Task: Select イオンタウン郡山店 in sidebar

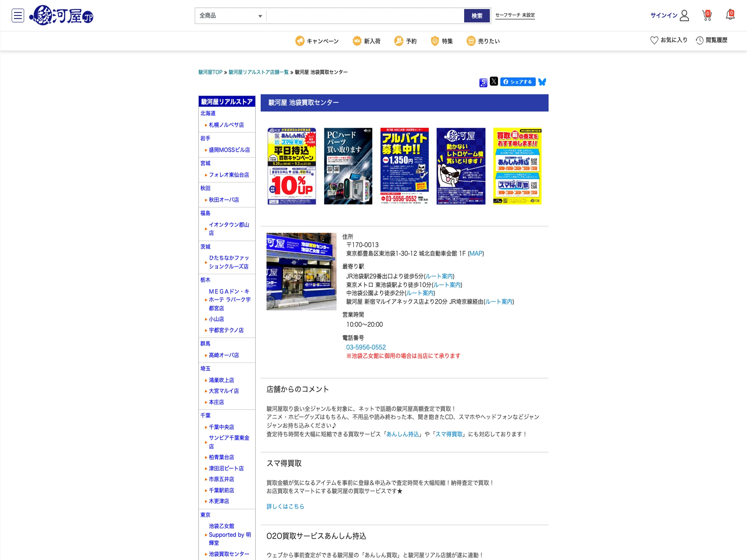Action: tap(229, 229)
